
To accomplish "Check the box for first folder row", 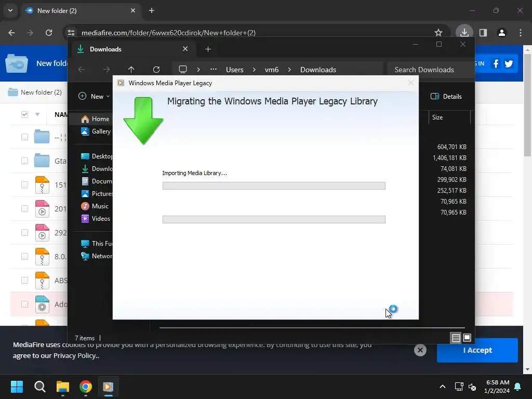I will click(x=24, y=137).
